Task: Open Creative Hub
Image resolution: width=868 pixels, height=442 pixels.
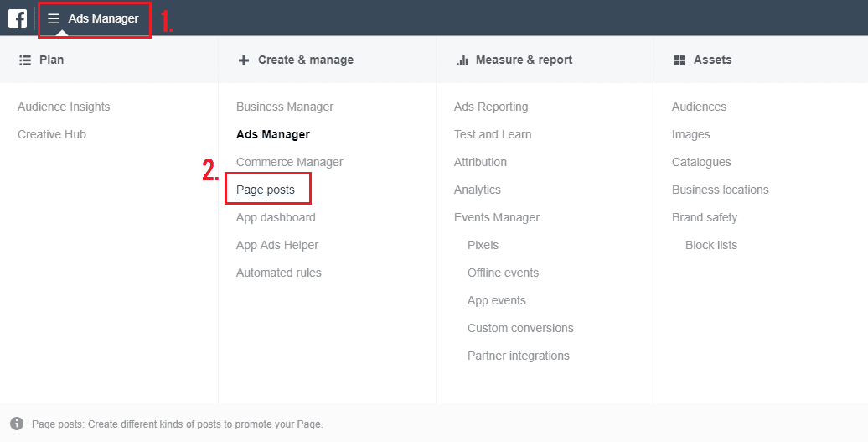Action: 51,134
